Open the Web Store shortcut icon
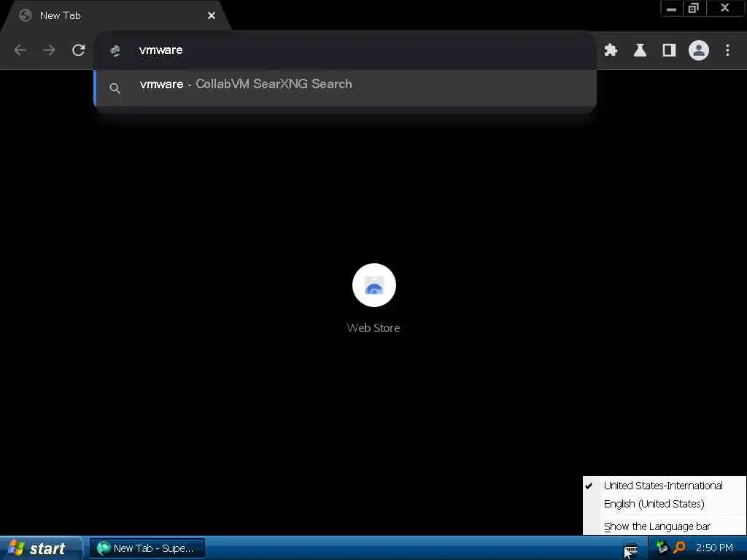Image resolution: width=747 pixels, height=560 pixels. [374, 285]
